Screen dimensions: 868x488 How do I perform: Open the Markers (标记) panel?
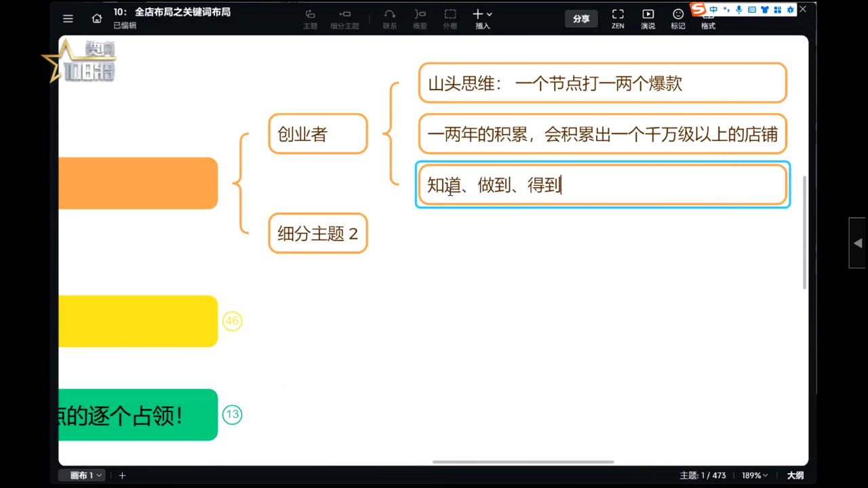[x=678, y=18]
